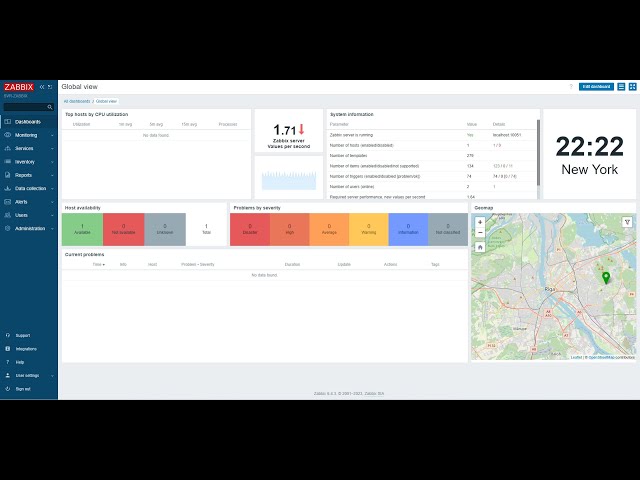Reset Geomap view with the home icon
Image resolution: width=640 pixels, height=480 pixels.
[x=480, y=247]
